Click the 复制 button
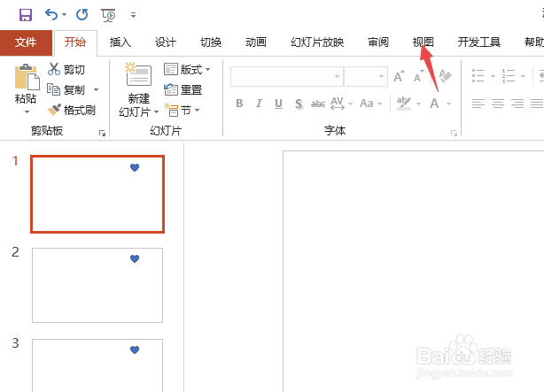The height and width of the screenshot is (392, 544). tap(66, 89)
